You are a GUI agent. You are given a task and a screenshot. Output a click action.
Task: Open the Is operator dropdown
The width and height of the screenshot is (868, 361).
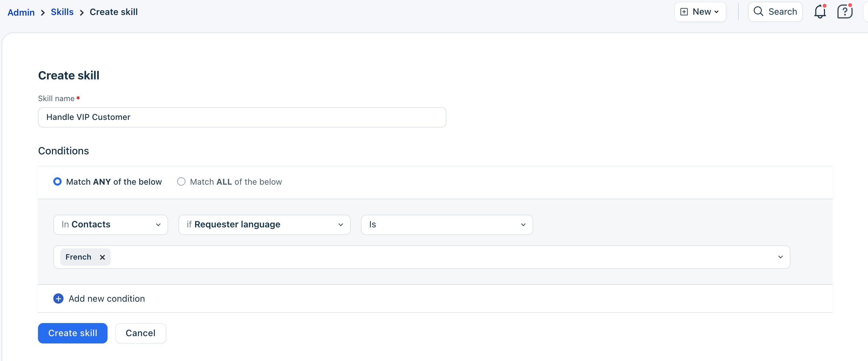(446, 224)
